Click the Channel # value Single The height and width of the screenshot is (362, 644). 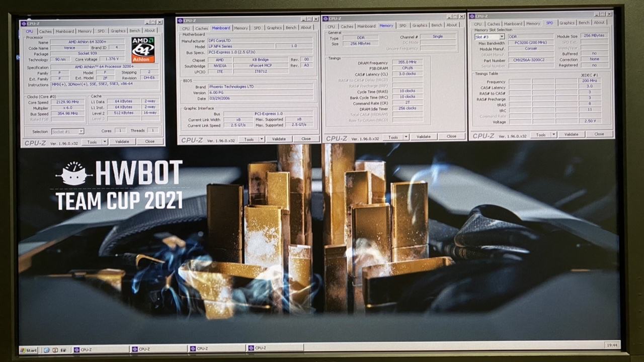click(x=438, y=37)
